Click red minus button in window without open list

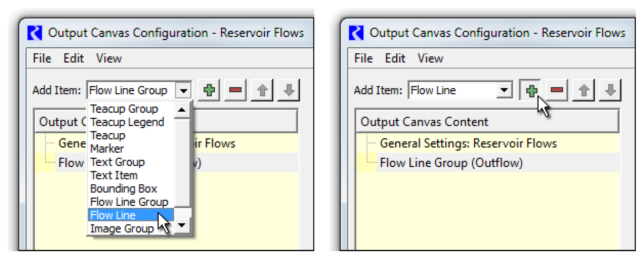point(557,90)
